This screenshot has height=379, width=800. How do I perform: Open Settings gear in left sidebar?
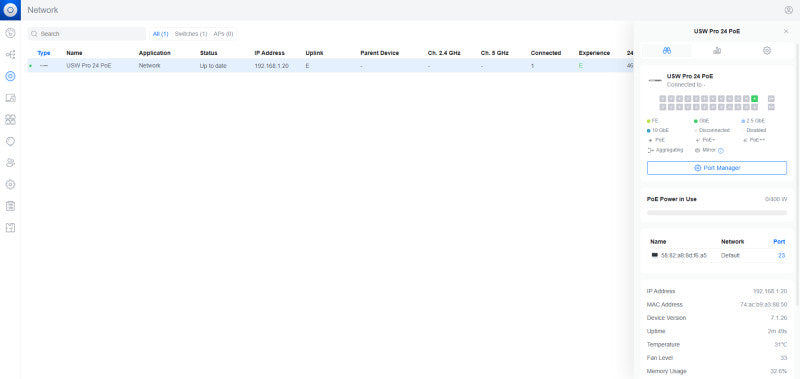click(x=10, y=184)
